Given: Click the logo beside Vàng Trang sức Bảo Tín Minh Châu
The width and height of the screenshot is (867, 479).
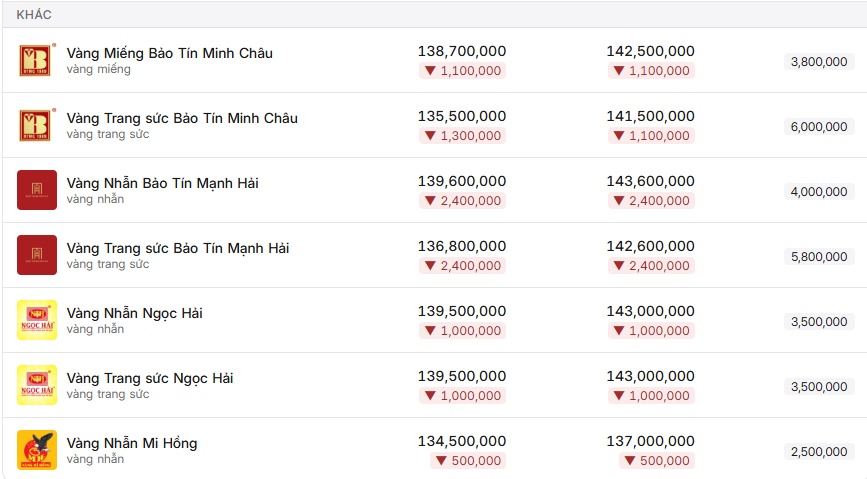Looking at the screenshot, I should 36,125.
